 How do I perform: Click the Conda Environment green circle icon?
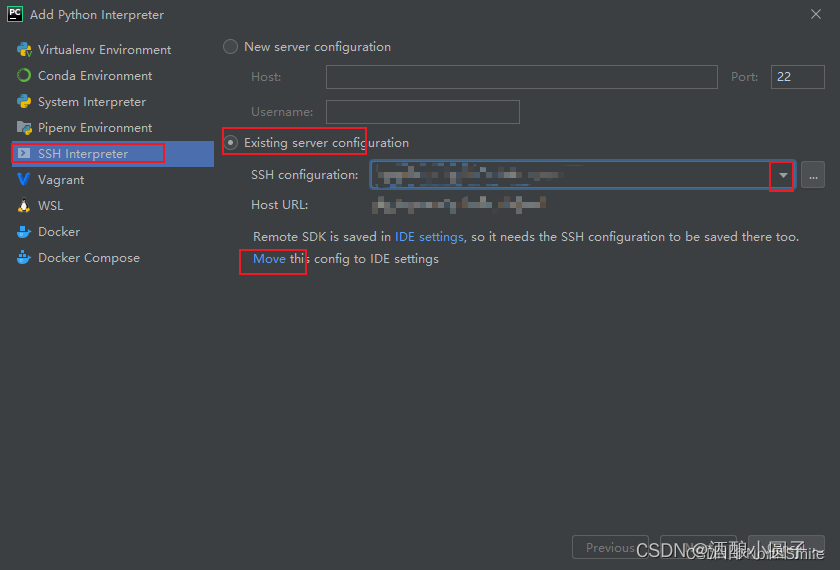[24, 76]
